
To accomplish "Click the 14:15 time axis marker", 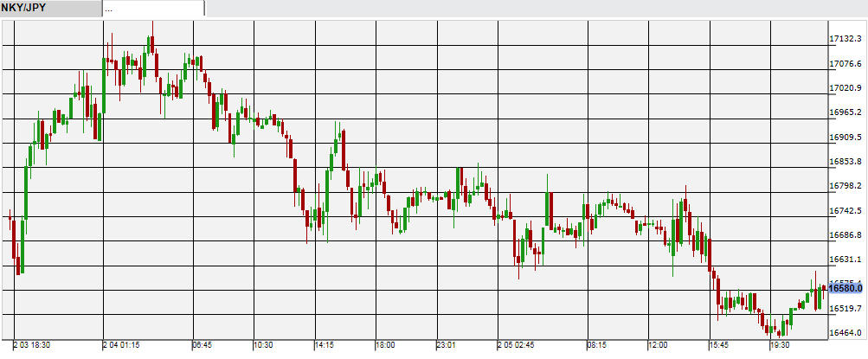I will (324, 345).
